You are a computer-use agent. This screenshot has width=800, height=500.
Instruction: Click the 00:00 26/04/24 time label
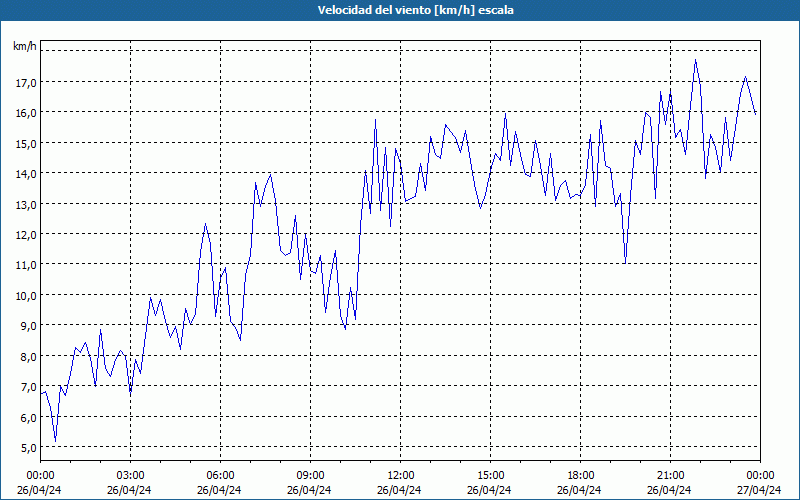click(x=40, y=483)
